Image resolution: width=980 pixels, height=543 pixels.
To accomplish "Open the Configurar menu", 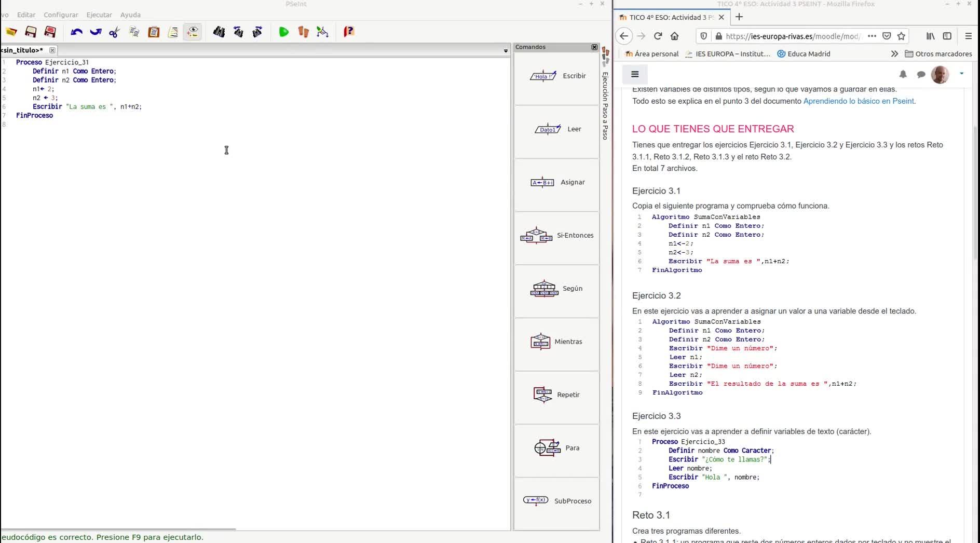I will 61,15.
